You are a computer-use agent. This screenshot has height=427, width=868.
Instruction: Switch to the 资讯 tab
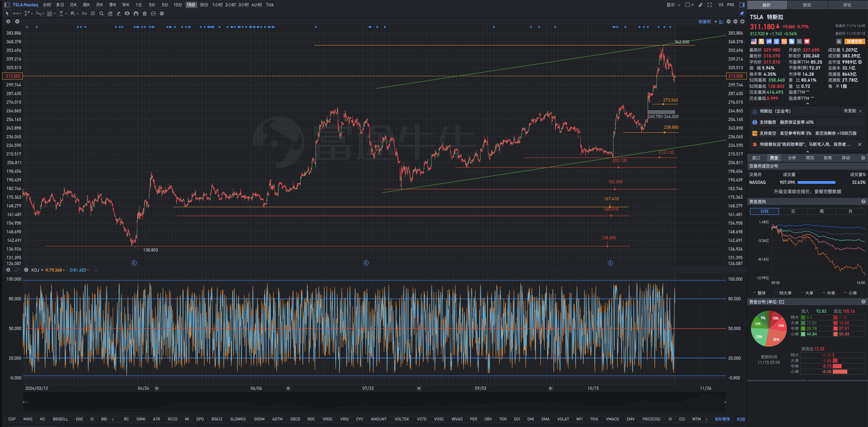[807, 5]
